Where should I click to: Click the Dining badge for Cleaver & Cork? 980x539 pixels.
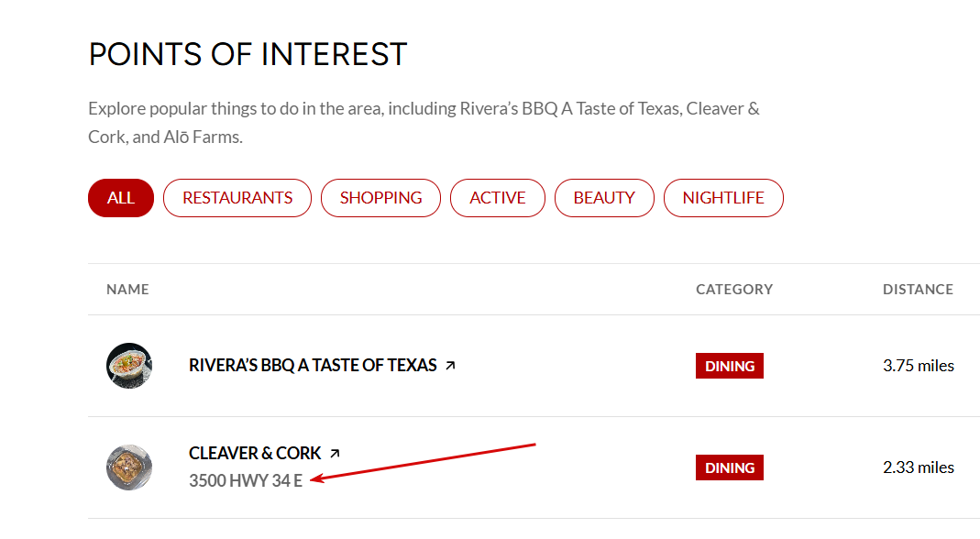point(730,467)
